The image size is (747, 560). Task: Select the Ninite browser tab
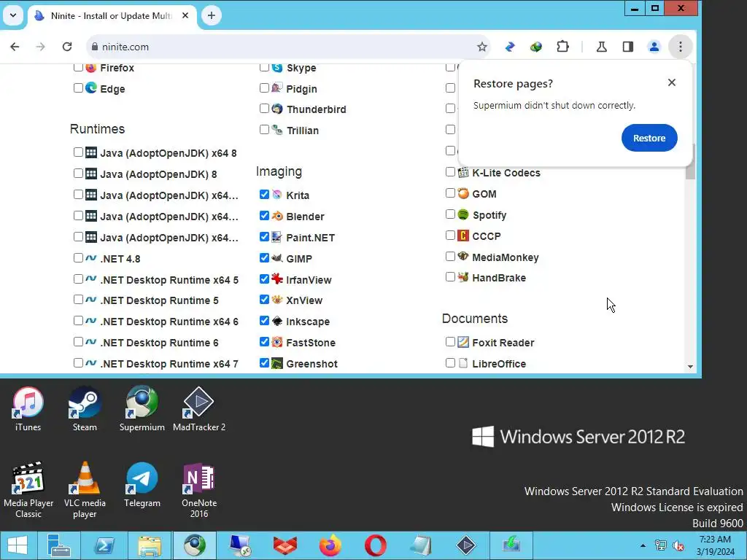[x=111, y=16]
